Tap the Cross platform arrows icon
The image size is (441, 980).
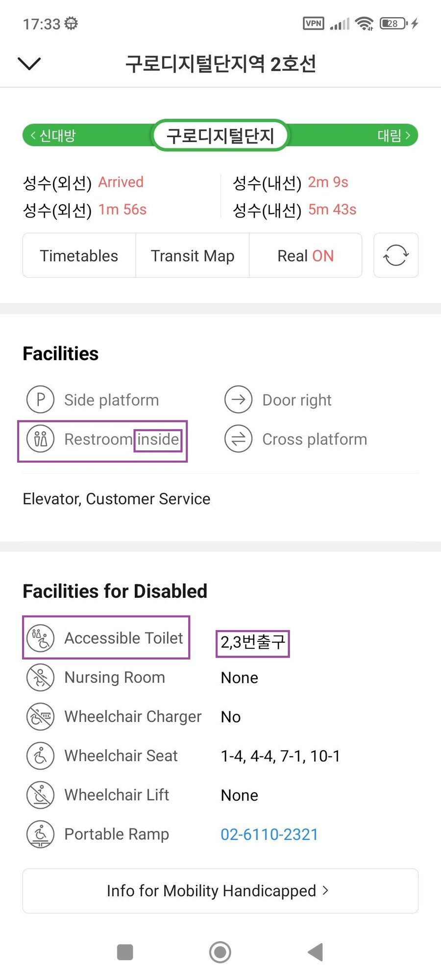(x=238, y=439)
